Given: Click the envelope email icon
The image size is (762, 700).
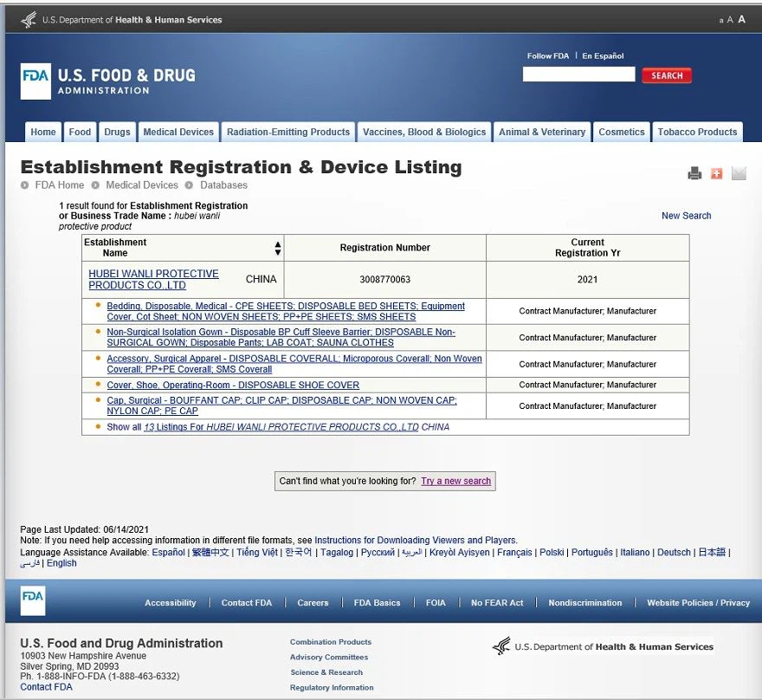Looking at the screenshot, I should tap(739, 173).
